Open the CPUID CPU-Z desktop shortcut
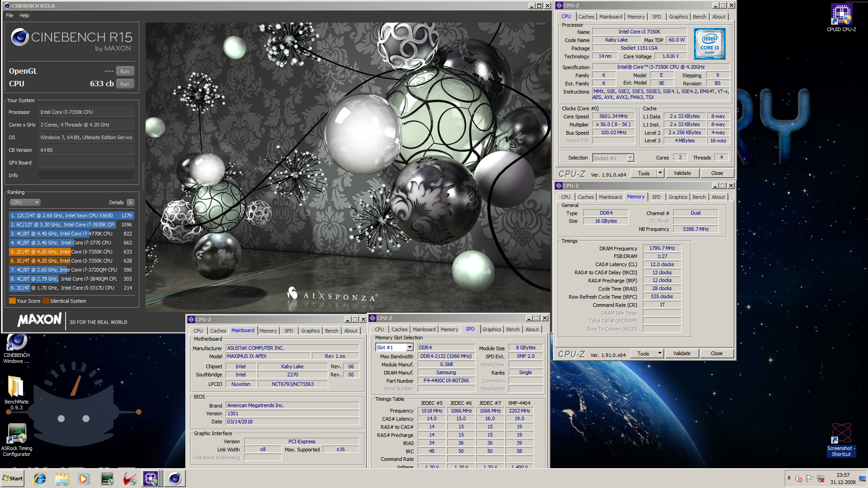868x488 pixels. click(841, 18)
